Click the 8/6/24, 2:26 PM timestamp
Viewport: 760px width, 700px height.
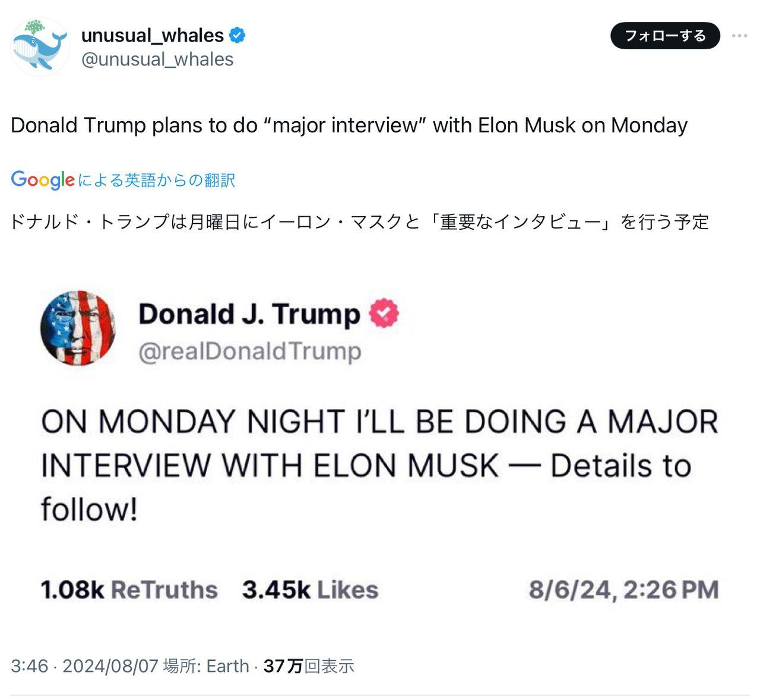click(623, 590)
